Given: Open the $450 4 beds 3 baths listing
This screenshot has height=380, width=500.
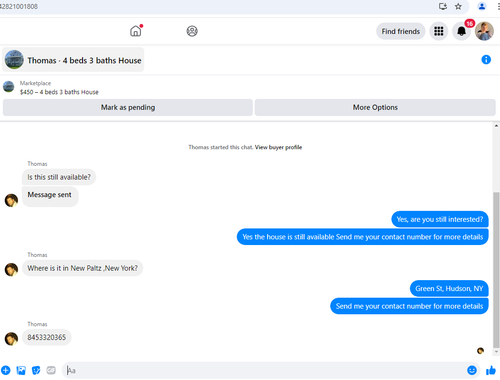Looking at the screenshot, I should (x=59, y=92).
